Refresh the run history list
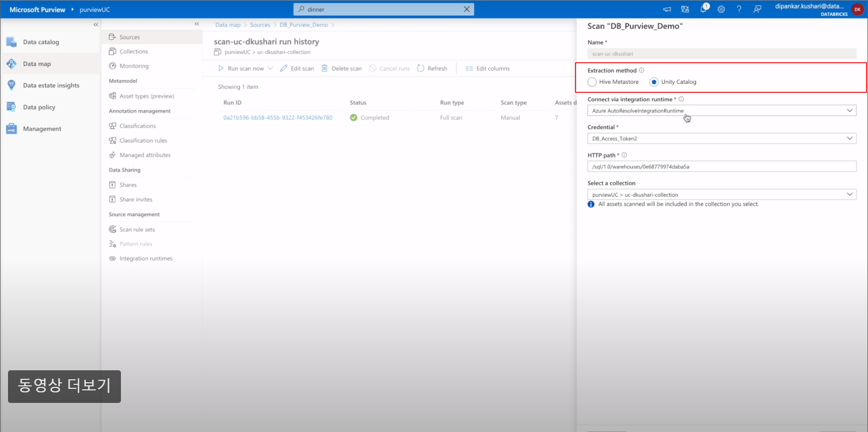 point(432,68)
